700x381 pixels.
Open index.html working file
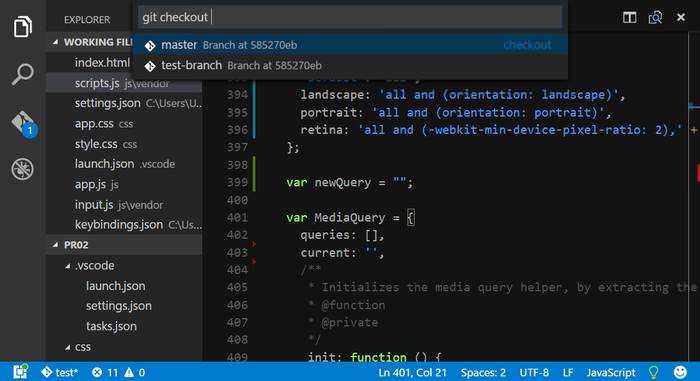click(102, 63)
